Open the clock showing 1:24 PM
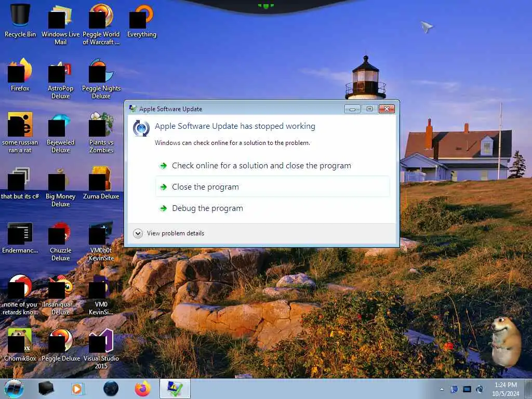Screen dimensions: 532x399 tap(506, 389)
